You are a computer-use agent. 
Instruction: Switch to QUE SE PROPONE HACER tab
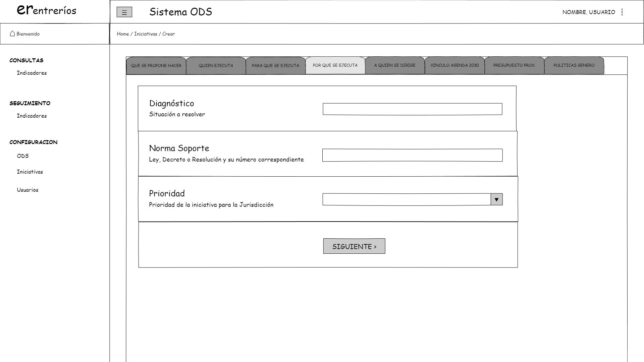click(156, 66)
